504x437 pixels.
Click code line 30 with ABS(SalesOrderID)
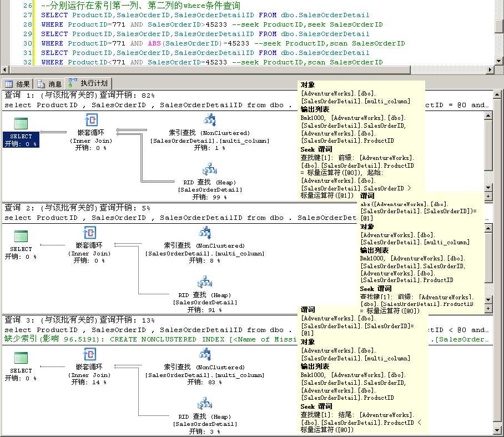(223, 43)
